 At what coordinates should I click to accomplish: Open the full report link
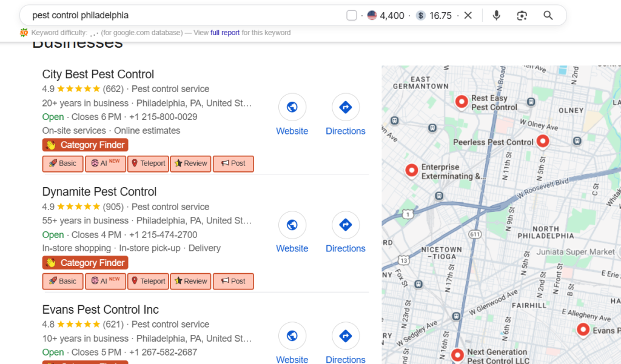225,33
